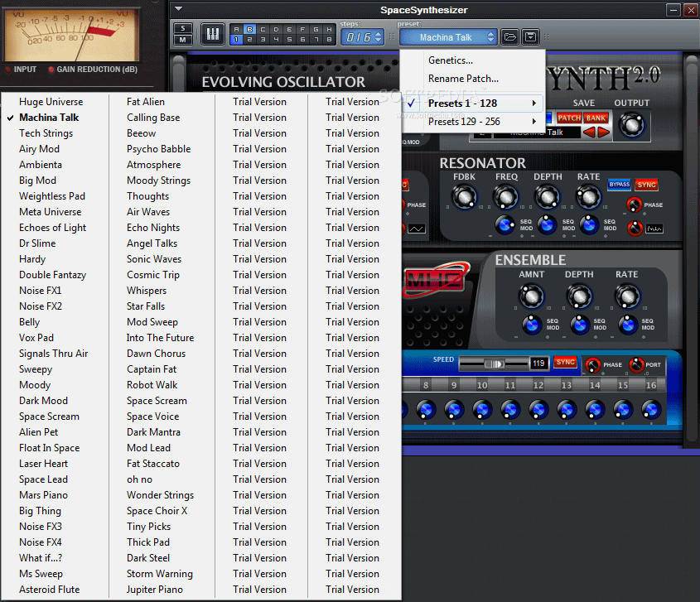Screen dimensions: 700x602
Task: Click the step 12 sequencer knob
Action: [538, 410]
